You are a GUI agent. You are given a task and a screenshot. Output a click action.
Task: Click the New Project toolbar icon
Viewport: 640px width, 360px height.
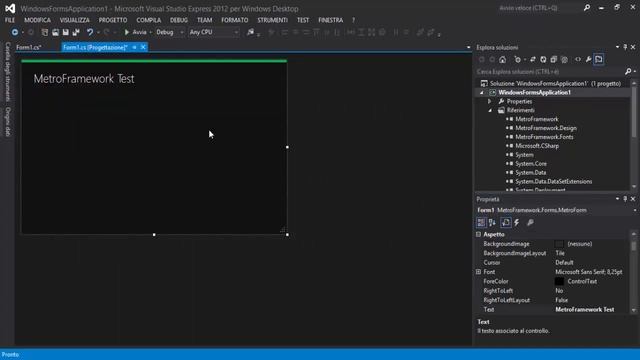click(45, 32)
